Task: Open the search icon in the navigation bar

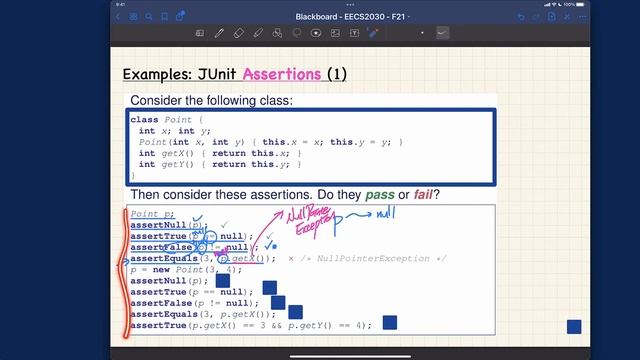Action: tap(149, 17)
